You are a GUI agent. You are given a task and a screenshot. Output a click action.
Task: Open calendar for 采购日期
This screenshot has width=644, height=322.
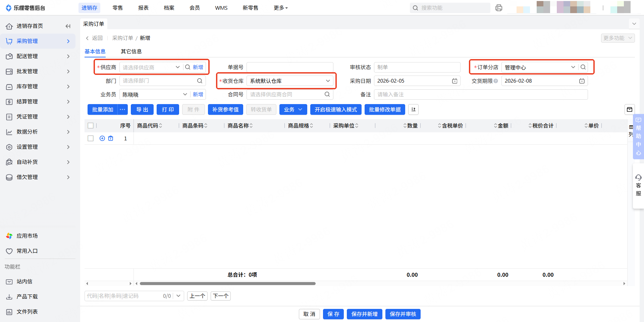point(454,81)
